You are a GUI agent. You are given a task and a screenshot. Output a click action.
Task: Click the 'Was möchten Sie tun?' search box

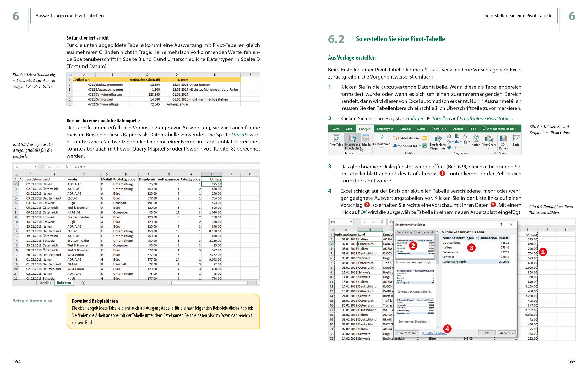(499, 129)
